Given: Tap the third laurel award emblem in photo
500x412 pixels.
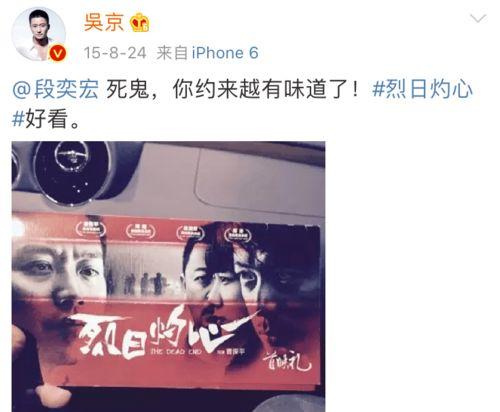Looking at the screenshot, I should pyautogui.click(x=190, y=232).
